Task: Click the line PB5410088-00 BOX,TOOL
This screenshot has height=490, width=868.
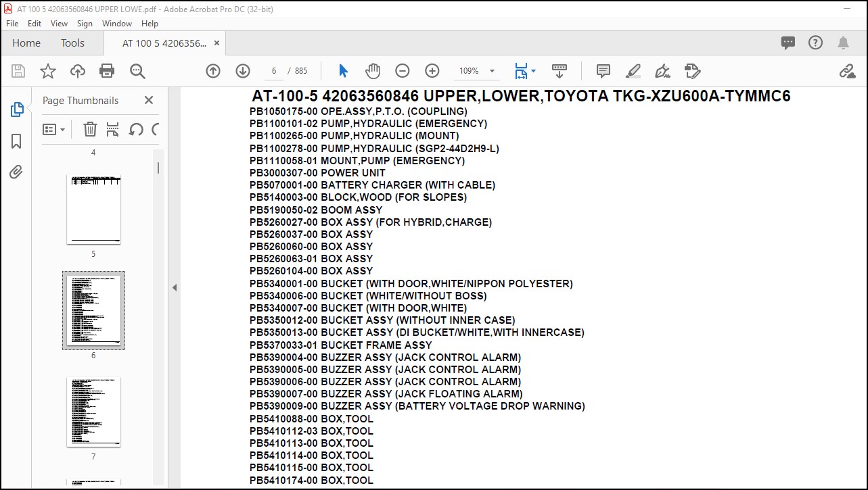Action: 311,419
